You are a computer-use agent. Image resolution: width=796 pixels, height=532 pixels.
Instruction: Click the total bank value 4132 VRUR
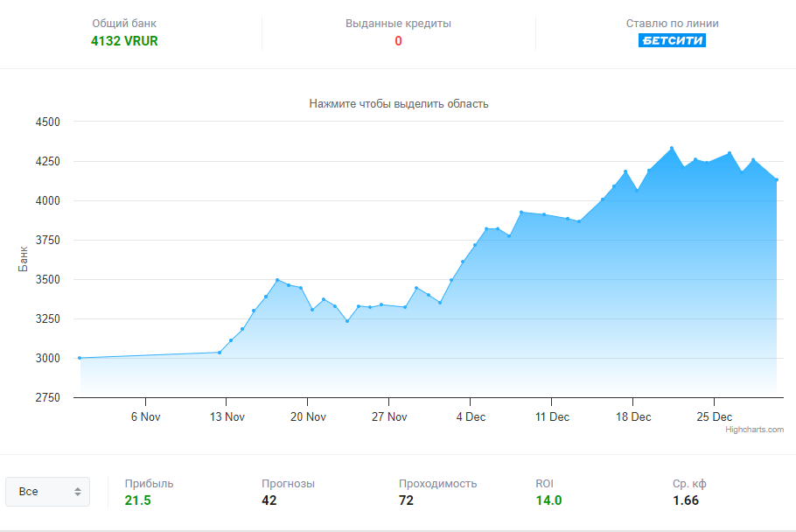(x=124, y=40)
